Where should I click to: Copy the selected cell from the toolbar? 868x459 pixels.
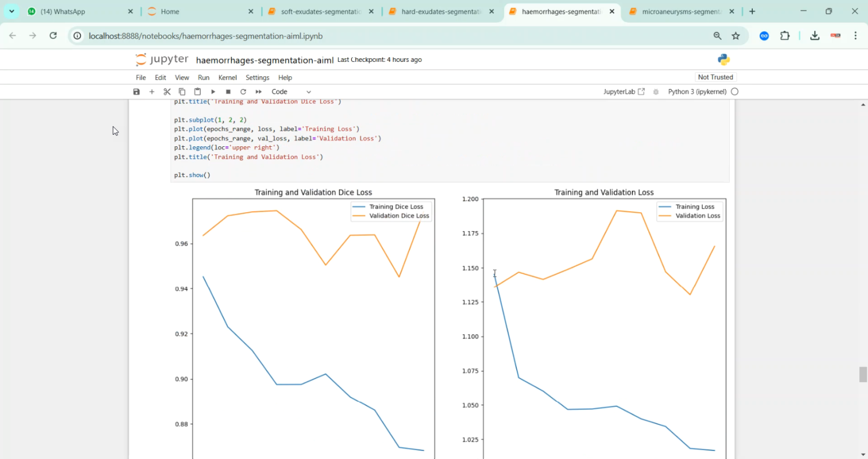click(x=182, y=92)
